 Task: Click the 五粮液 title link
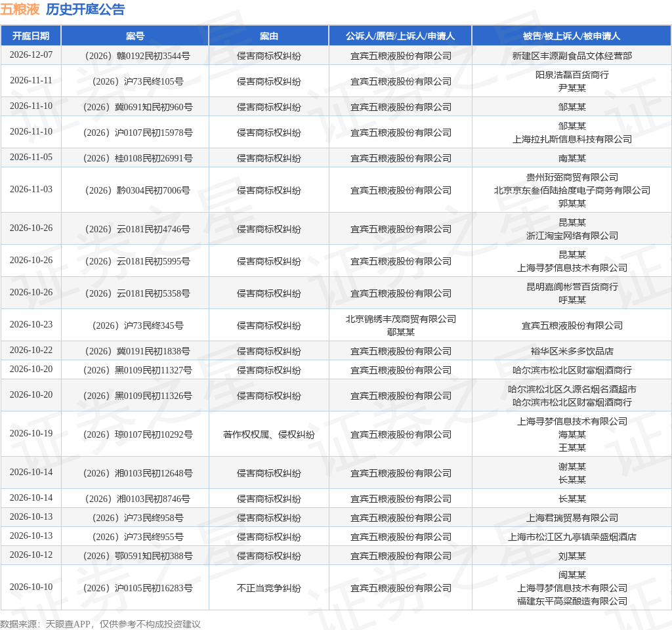(20, 9)
